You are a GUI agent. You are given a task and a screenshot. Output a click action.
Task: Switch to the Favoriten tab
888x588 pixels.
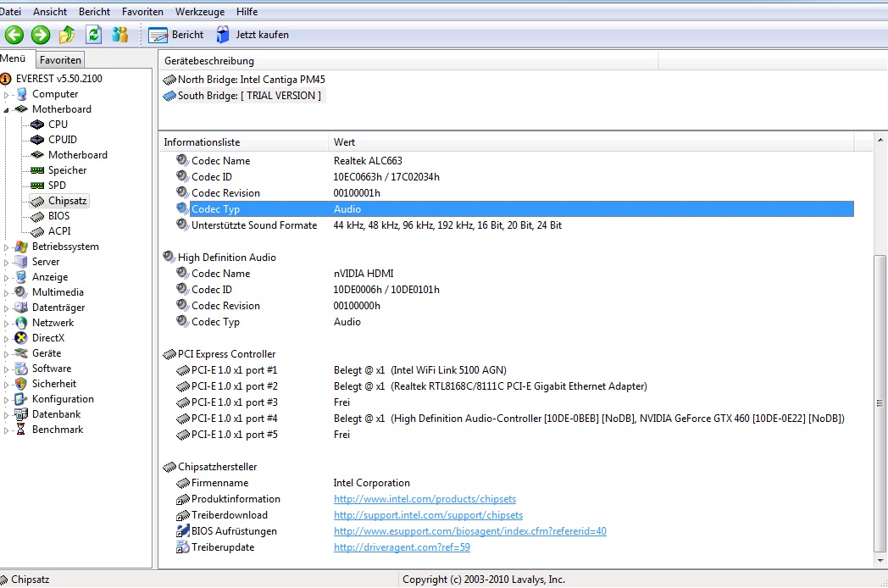[x=60, y=59]
